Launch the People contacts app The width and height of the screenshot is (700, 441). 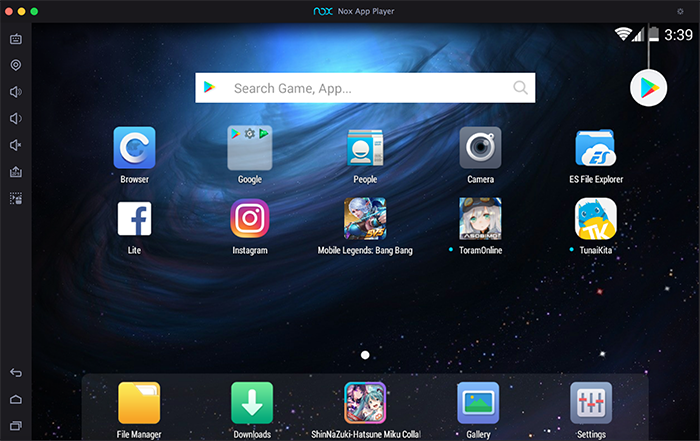pyautogui.click(x=365, y=148)
